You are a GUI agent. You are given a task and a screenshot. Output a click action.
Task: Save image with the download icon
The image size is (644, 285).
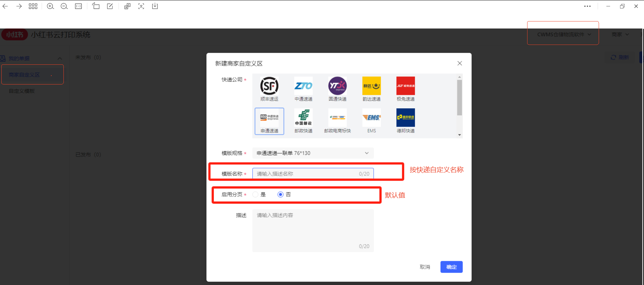pos(155,6)
